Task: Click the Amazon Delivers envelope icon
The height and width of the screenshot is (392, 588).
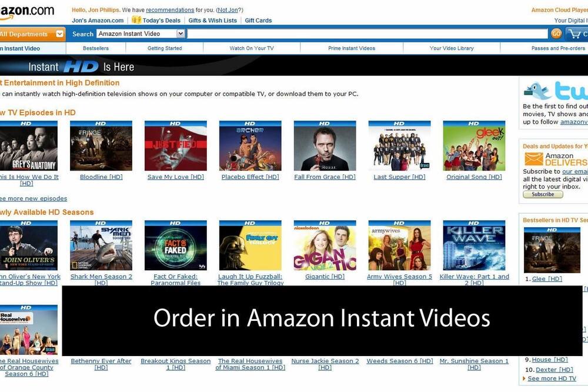Action: pos(534,159)
